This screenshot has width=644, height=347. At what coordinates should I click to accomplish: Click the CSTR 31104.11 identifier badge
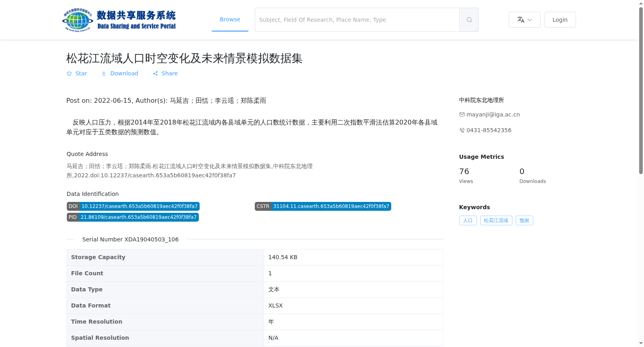click(323, 206)
